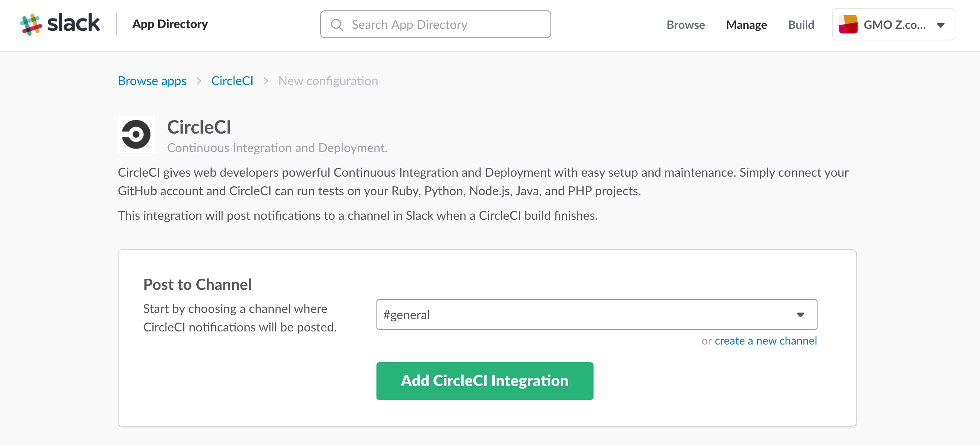Screen dimensions: 980x445
Task: Open the Build menu item
Action: [x=801, y=25]
